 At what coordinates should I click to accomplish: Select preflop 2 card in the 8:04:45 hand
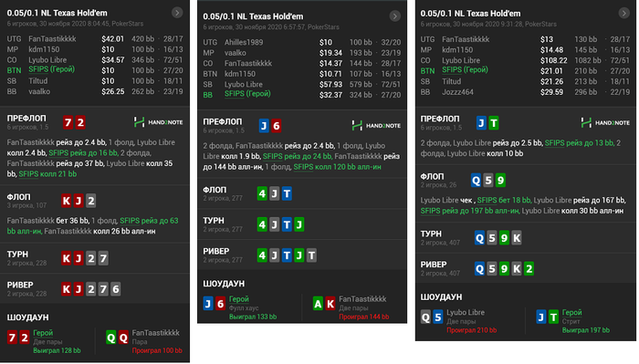[x=80, y=122]
